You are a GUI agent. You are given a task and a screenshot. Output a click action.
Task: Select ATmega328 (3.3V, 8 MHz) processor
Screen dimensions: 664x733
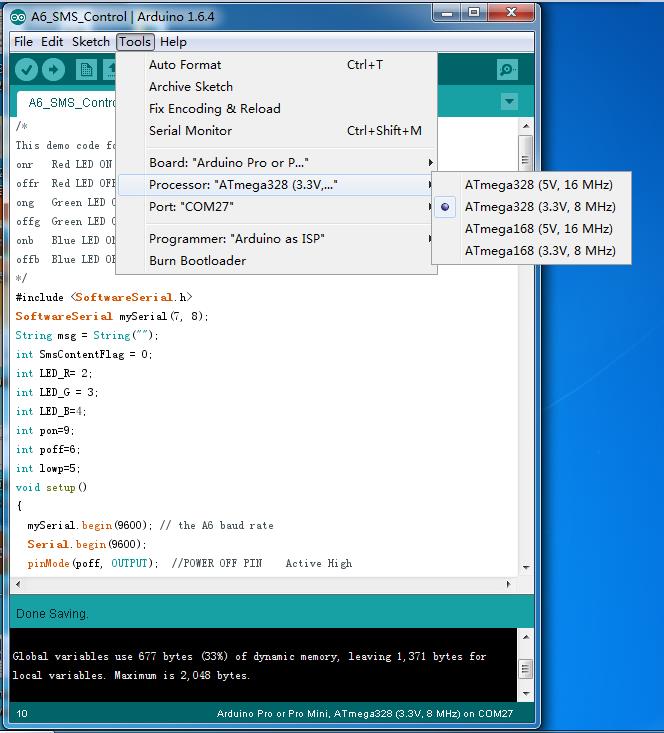point(540,207)
